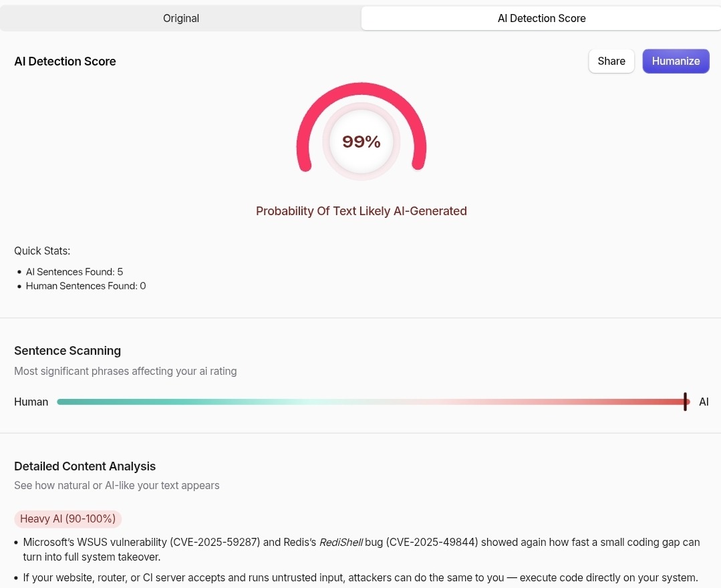Image resolution: width=721 pixels, height=588 pixels.
Task: Select the AI Detection Score tab
Action: click(541, 19)
